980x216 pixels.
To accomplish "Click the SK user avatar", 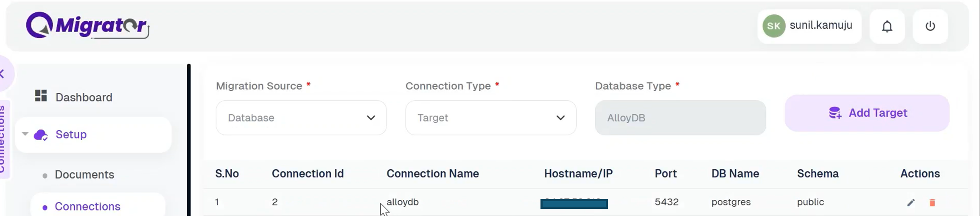I will 774,26.
